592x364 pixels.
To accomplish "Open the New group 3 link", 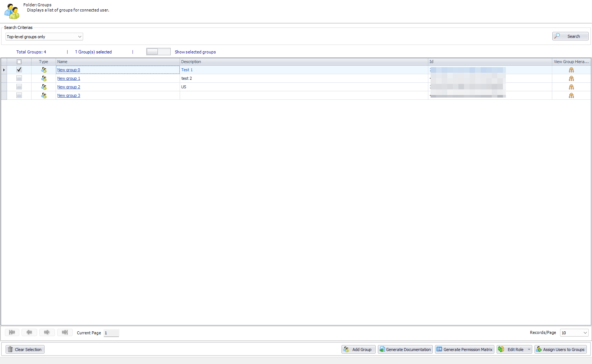I will point(69,95).
